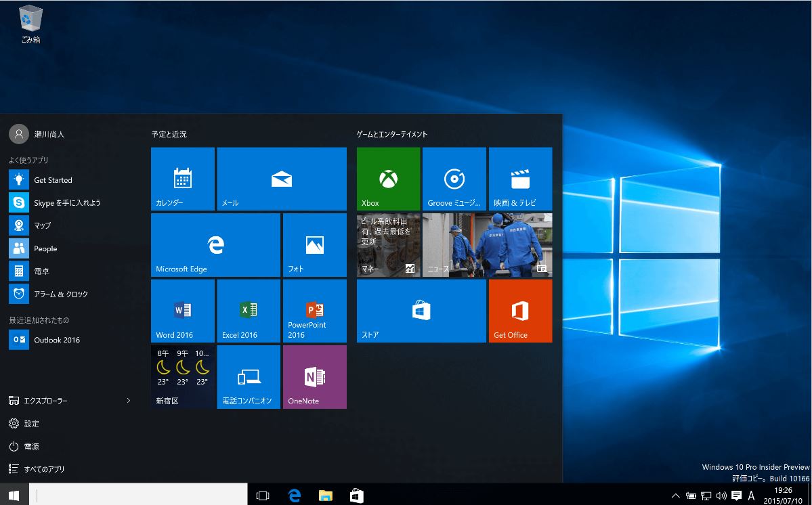
Task: Open the マネー (Money) news tile
Action: tap(389, 245)
